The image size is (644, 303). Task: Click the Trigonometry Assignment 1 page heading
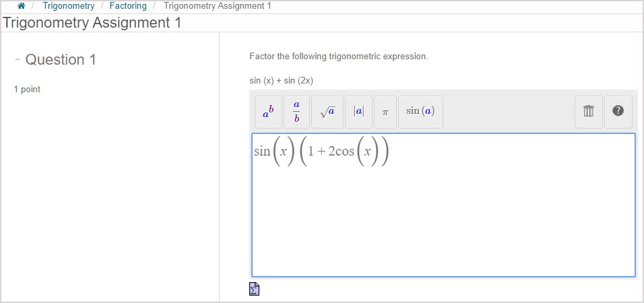[92, 23]
